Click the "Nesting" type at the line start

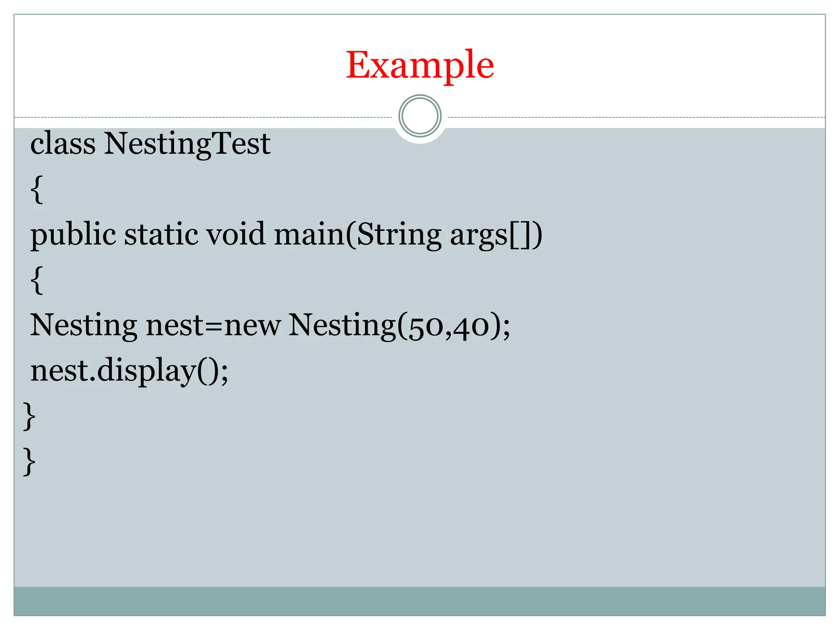tap(84, 325)
